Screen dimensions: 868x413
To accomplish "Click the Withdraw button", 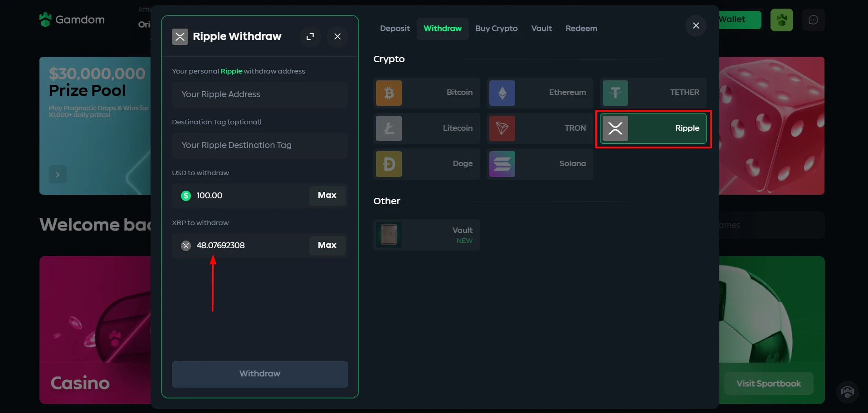I will point(260,374).
